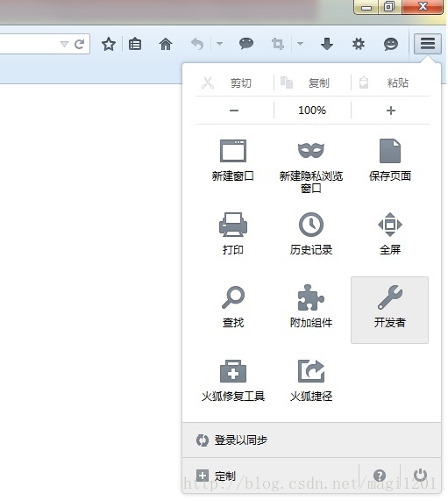Open new private browsing window mask icon
The width and height of the screenshot is (448, 501).
pyautogui.click(x=311, y=150)
